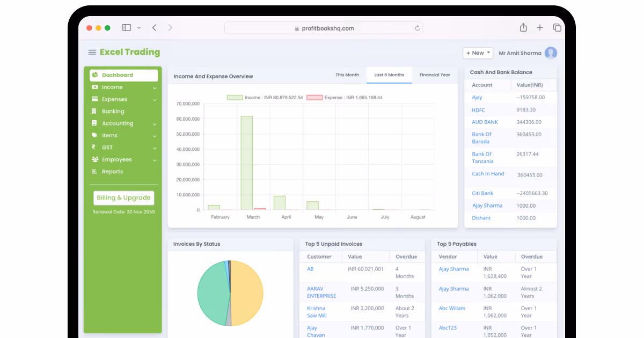Expand the Accounting sidebar menu chevron
This screenshot has height=338, width=644.
(x=155, y=124)
